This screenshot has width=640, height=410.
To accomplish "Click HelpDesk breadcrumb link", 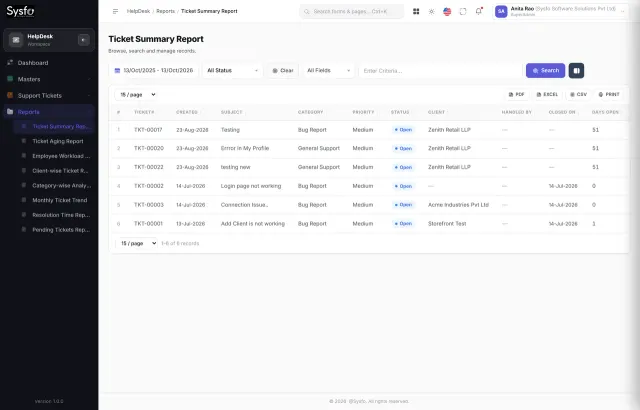I will pos(138,11).
